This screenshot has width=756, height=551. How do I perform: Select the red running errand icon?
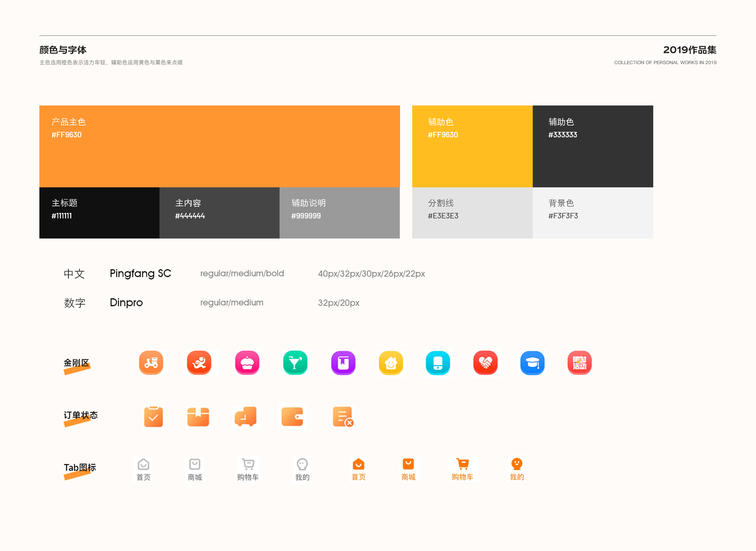199,362
